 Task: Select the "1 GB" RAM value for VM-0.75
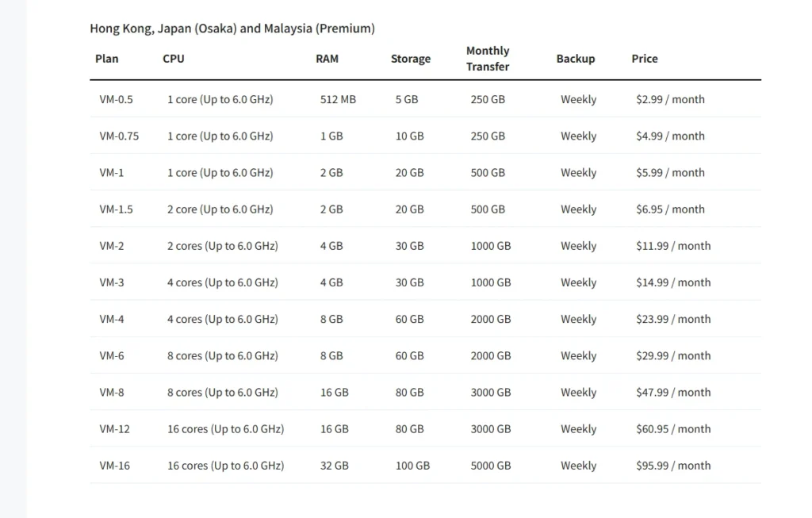click(331, 136)
